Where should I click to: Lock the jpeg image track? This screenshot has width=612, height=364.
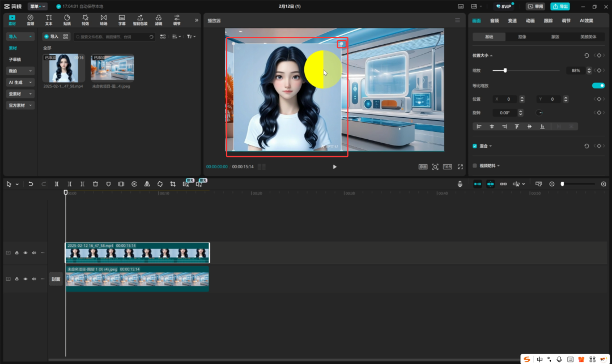17,279
